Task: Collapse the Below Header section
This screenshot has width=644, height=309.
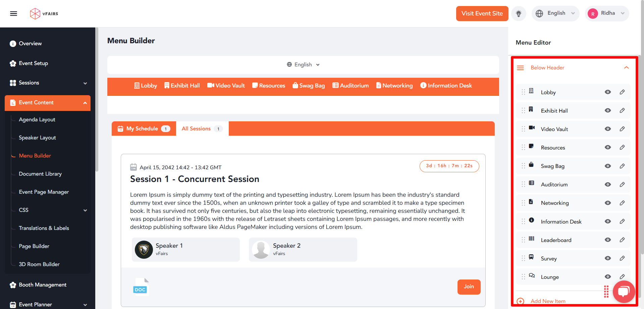Action: (x=626, y=68)
